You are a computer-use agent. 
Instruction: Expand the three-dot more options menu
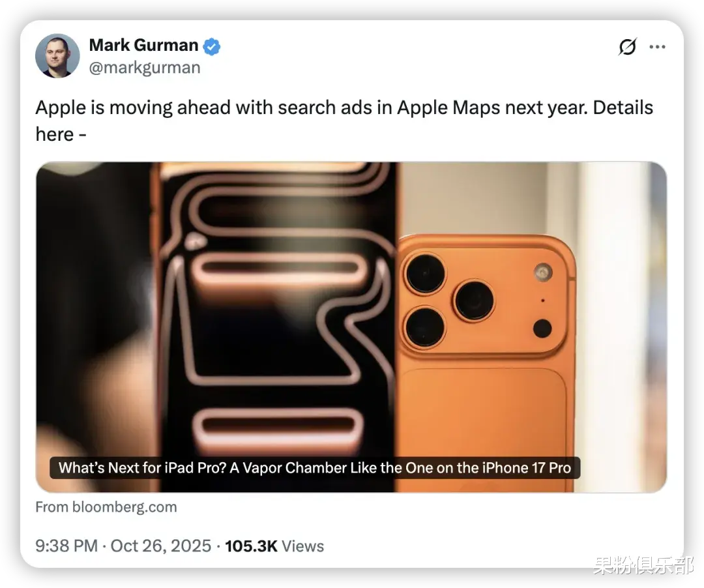pyautogui.click(x=657, y=47)
